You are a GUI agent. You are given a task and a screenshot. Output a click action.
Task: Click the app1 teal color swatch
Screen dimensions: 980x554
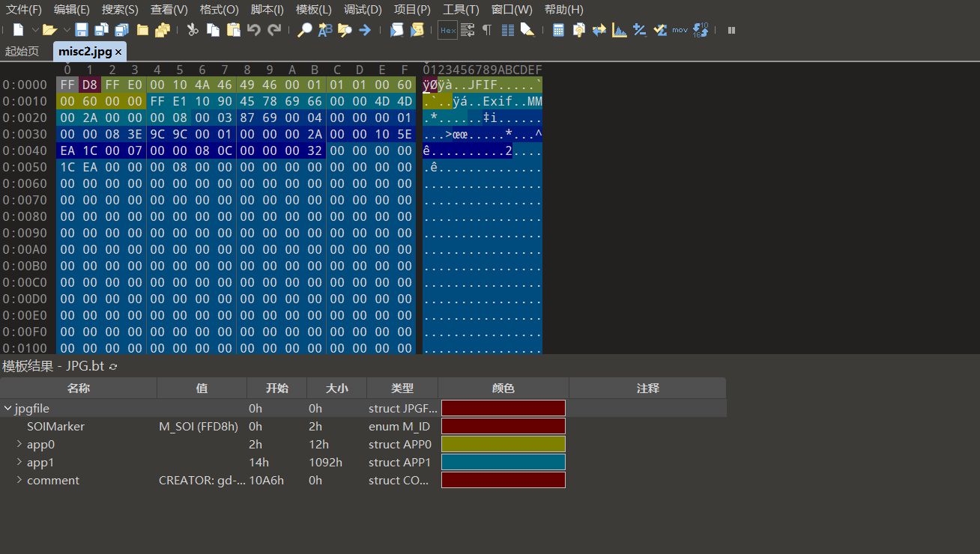[503, 462]
